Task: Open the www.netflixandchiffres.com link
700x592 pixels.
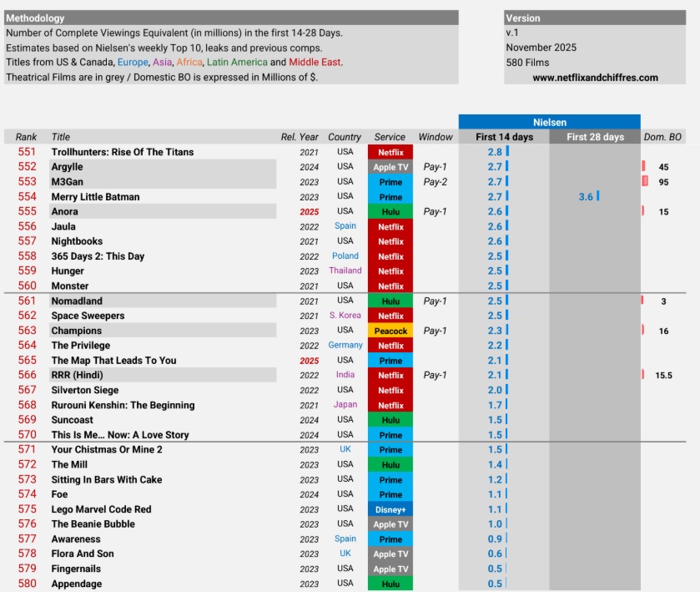Action: [x=595, y=78]
